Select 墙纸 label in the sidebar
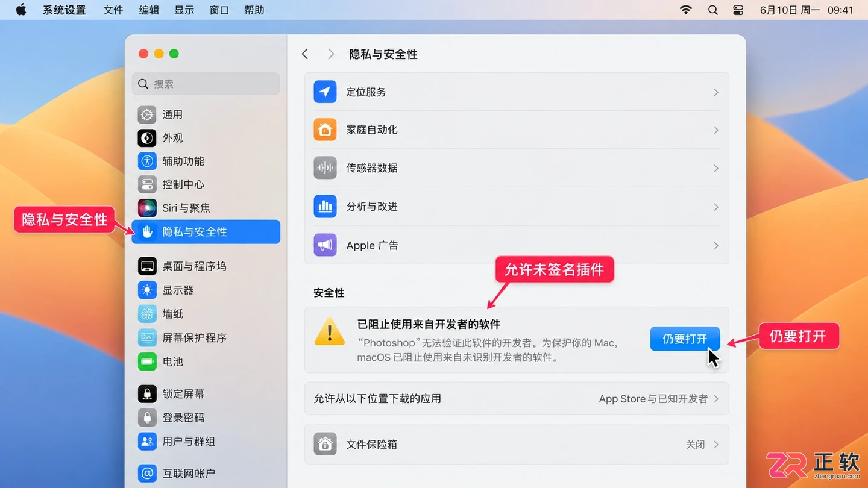 click(172, 314)
